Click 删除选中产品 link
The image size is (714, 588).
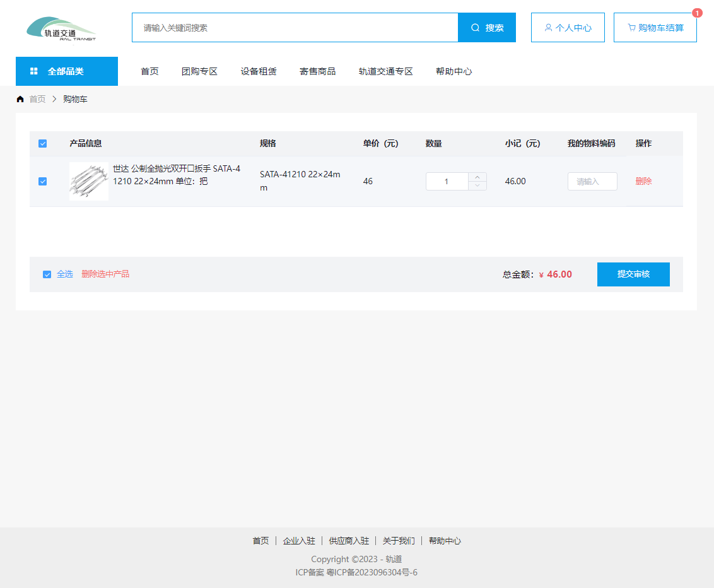point(105,274)
